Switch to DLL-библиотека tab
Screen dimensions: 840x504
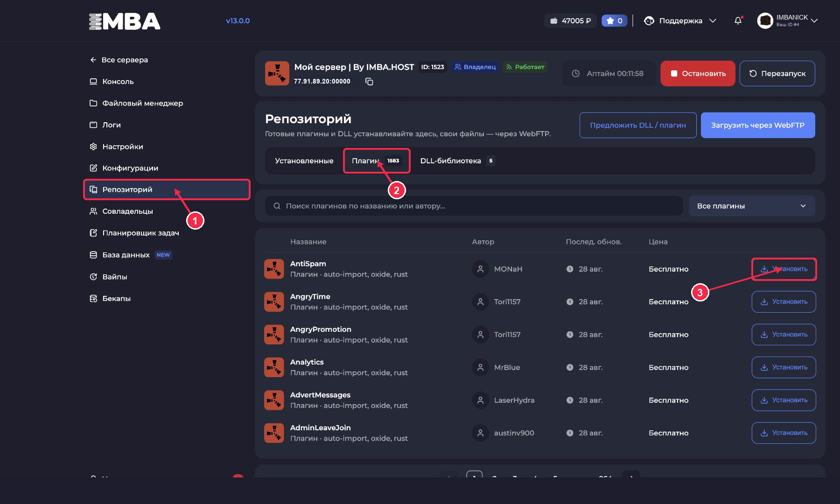click(457, 161)
